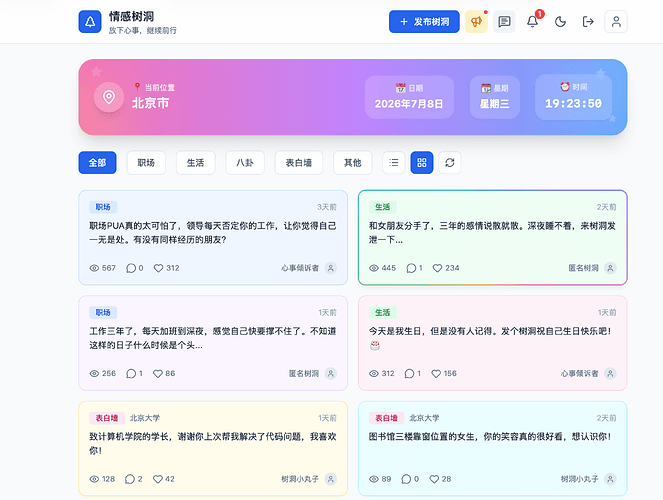663x500 pixels.
Task: Open the 致计算机学院的学长 confession post
Action: click(x=213, y=448)
